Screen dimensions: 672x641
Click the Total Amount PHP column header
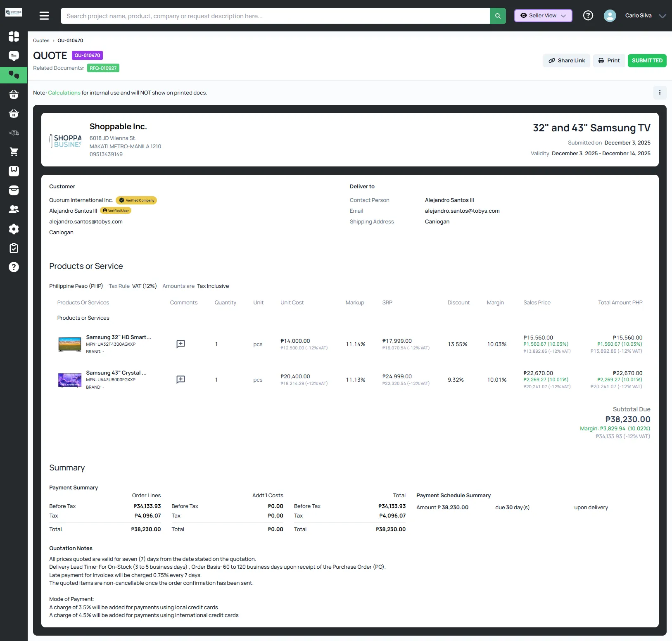point(620,302)
